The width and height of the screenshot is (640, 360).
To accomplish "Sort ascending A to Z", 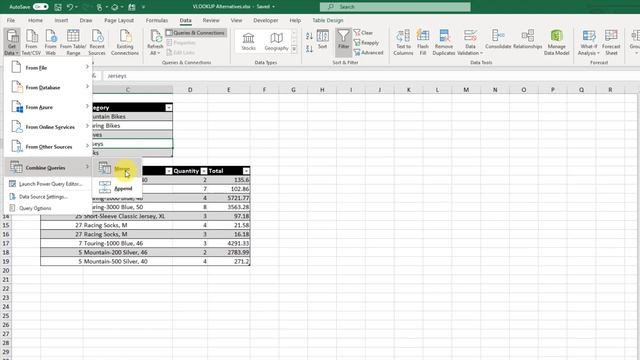I will pos(309,36).
